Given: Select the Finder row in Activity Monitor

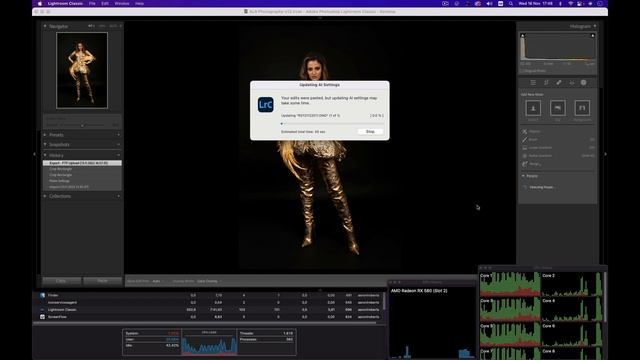Looking at the screenshot, I should pos(208,295).
